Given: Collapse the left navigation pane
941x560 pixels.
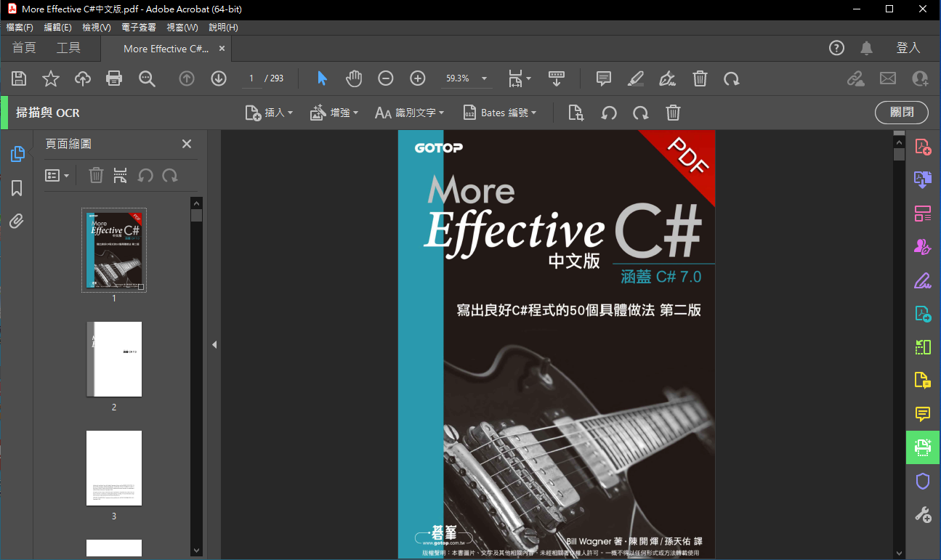Looking at the screenshot, I should point(214,345).
